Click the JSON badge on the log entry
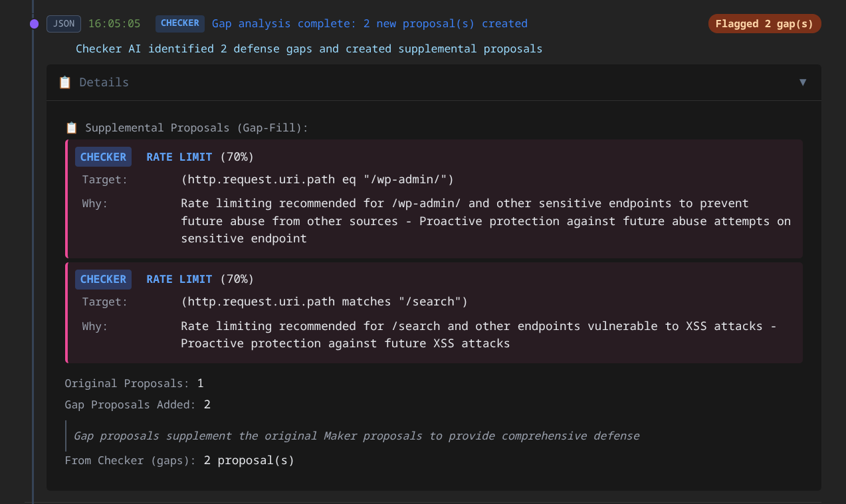 pyautogui.click(x=63, y=23)
